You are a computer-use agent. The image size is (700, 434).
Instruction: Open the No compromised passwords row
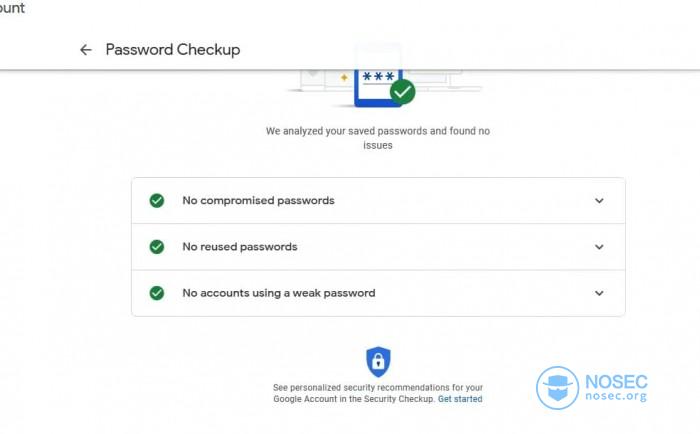[378, 200]
